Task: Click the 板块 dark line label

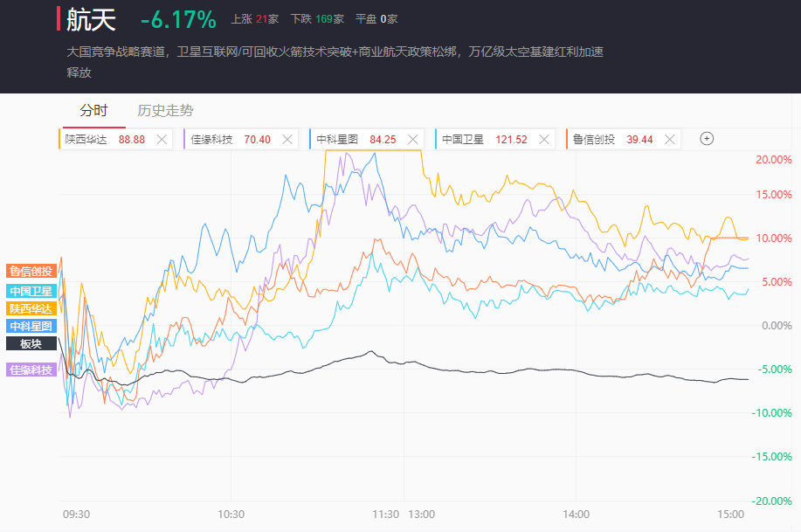Action: click(x=31, y=343)
